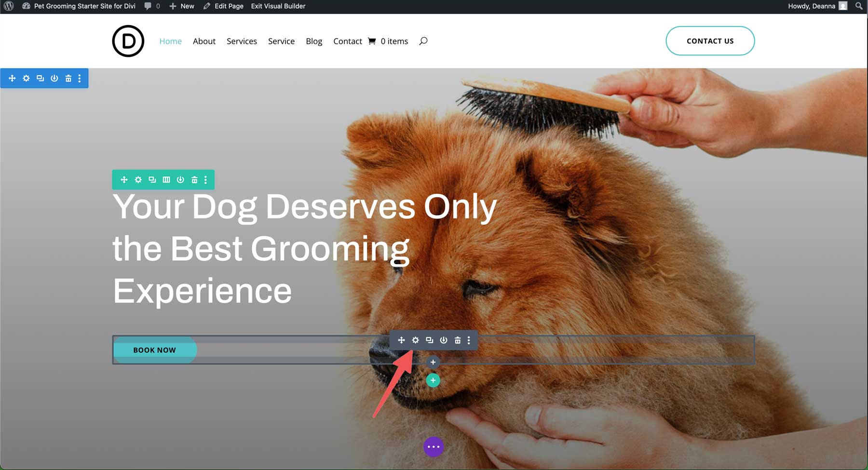Screen dimensions: 868x470
Task: Select the section move handle
Action: tap(12, 78)
